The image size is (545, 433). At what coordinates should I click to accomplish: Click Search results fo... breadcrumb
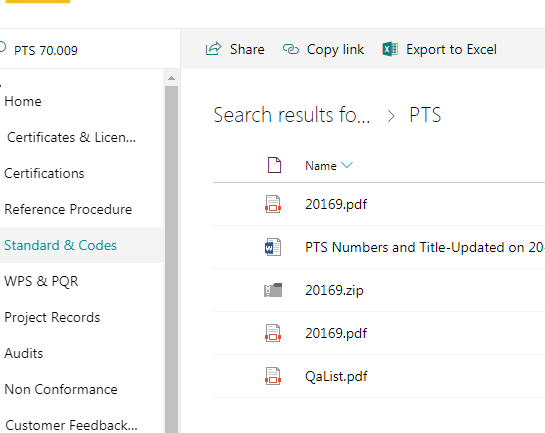point(292,115)
